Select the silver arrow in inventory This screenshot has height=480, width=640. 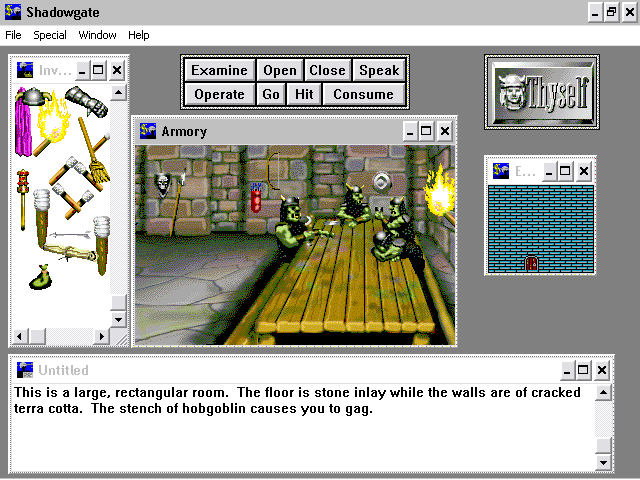70,236
